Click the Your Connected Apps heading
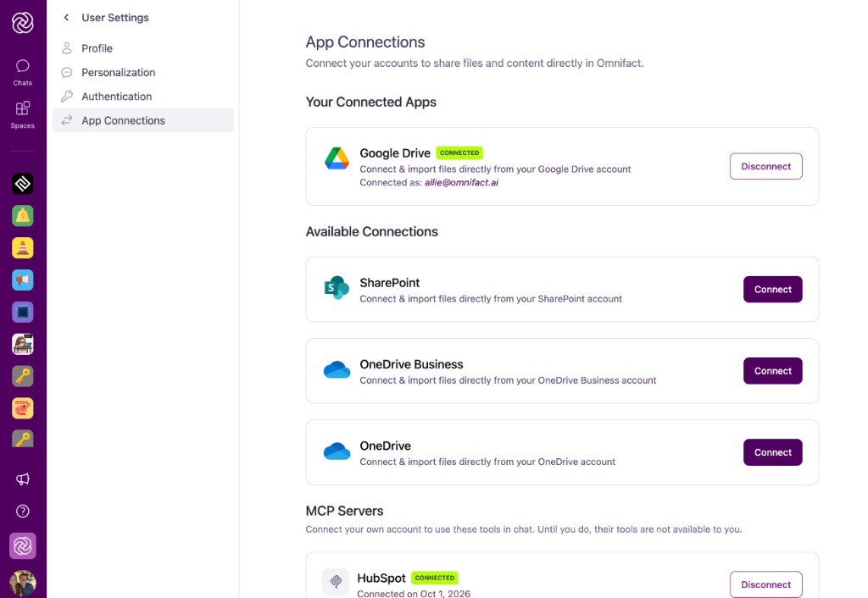This screenshot has height=598, width=868. coord(371,102)
